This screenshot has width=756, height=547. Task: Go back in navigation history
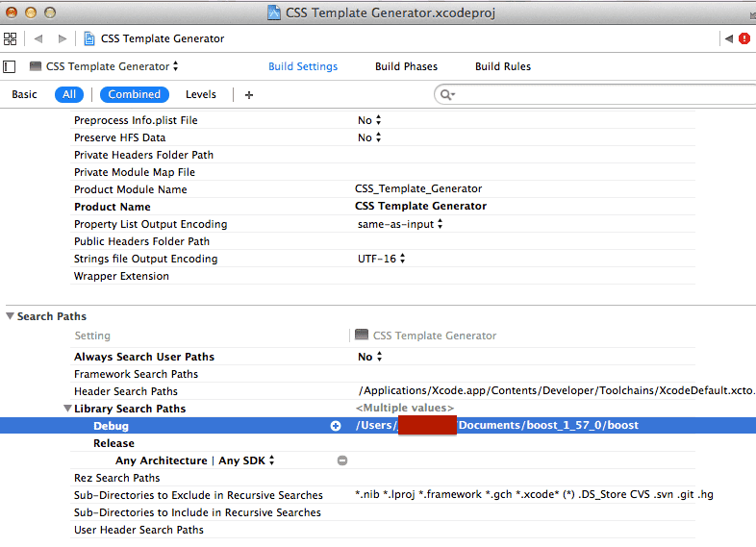coord(39,38)
